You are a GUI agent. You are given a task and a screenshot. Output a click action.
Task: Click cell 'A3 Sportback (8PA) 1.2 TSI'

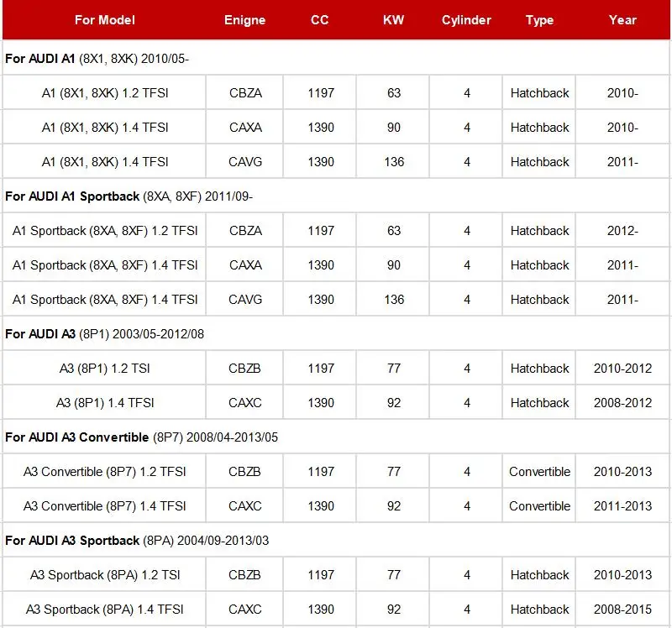tap(104, 575)
